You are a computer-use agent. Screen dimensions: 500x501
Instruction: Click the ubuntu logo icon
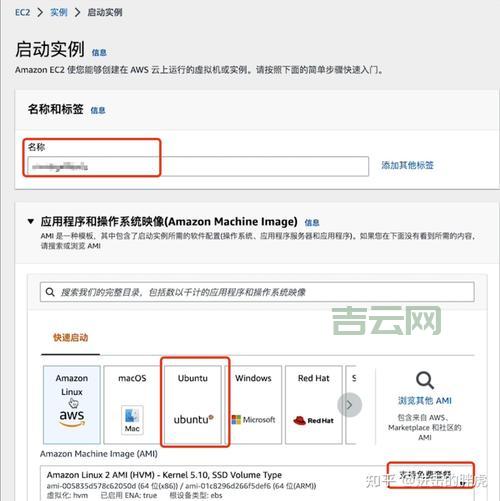(x=193, y=419)
